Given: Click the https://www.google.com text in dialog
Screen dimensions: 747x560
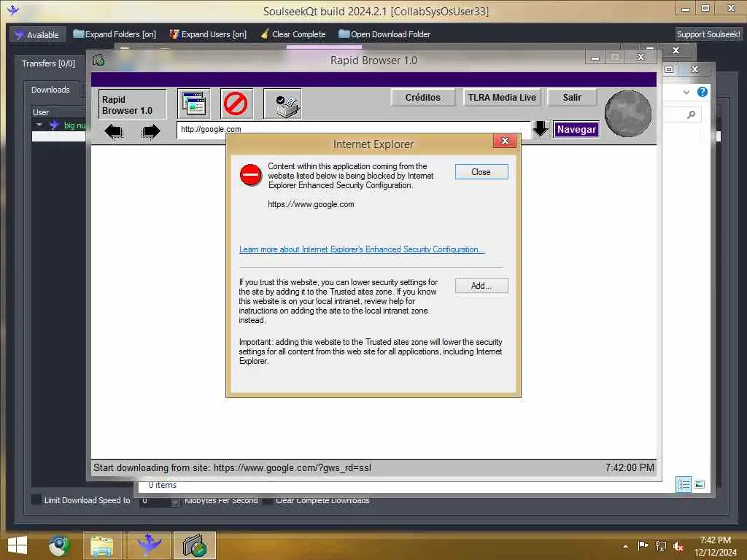Looking at the screenshot, I should click(x=311, y=204).
